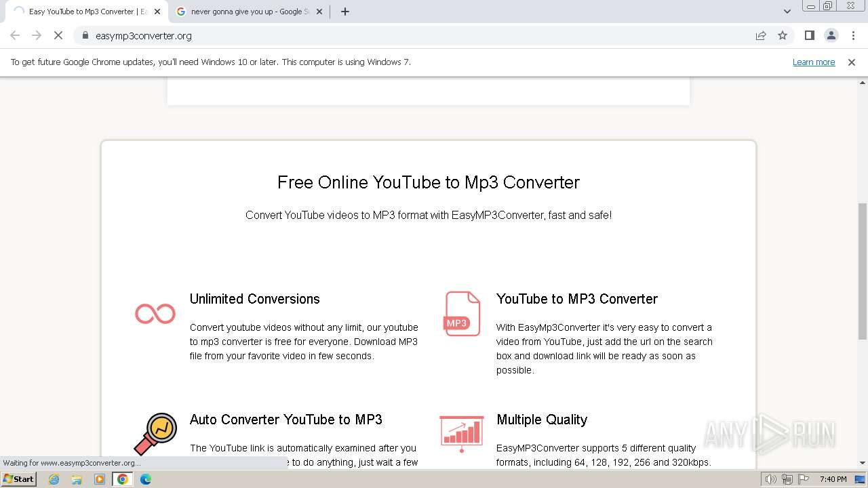Open a new tab
The width and height of the screenshot is (868, 488).
point(345,12)
